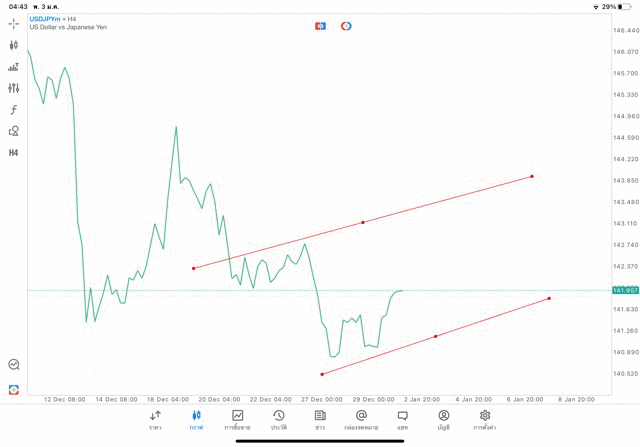Open candlestick chart type selector
The image size is (640, 447).
pos(14,45)
